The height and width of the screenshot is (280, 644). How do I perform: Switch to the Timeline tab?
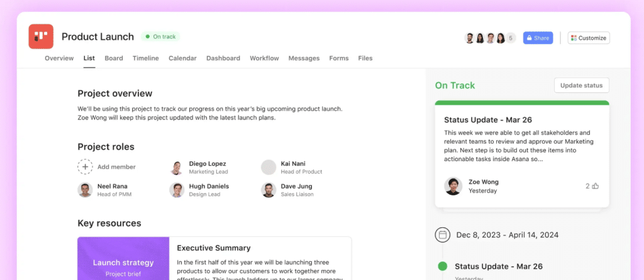tap(145, 58)
